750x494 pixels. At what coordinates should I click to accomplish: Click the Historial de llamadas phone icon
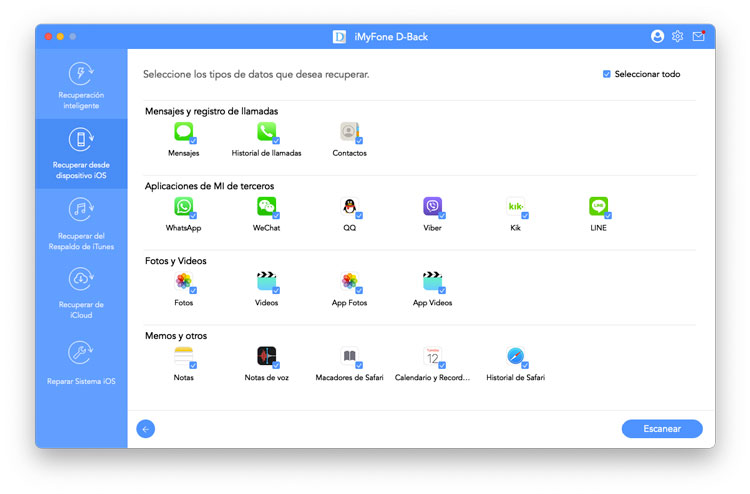coord(266,132)
